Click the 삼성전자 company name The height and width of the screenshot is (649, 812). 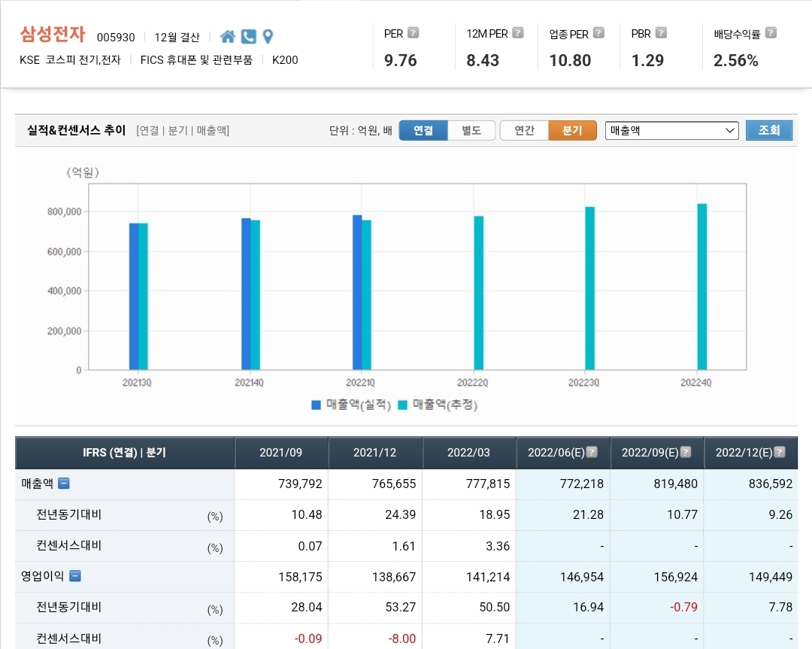coord(53,34)
